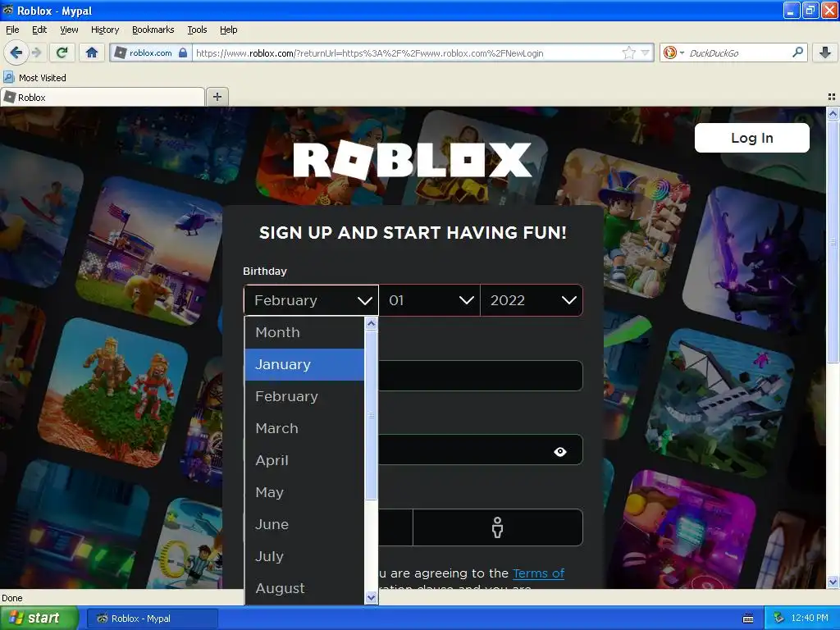840x630 pixels.
Task: Click the on-screen keyboard tray icon
Action: coord(748,619)
